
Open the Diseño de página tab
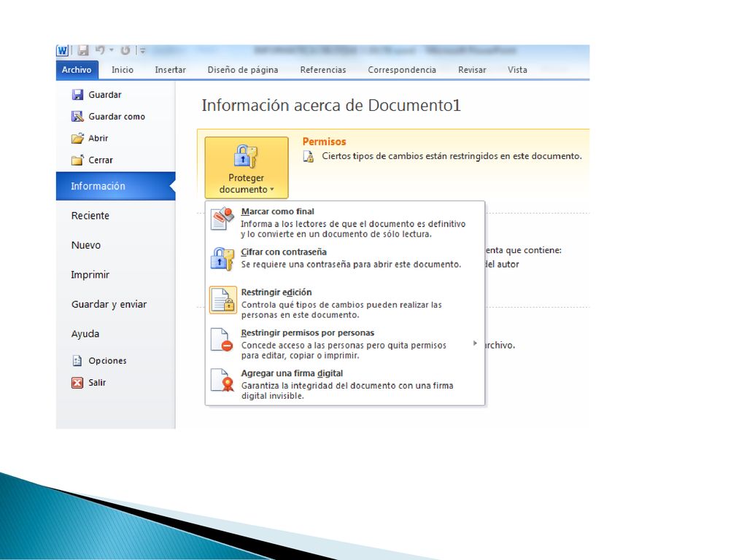point(242,69)
